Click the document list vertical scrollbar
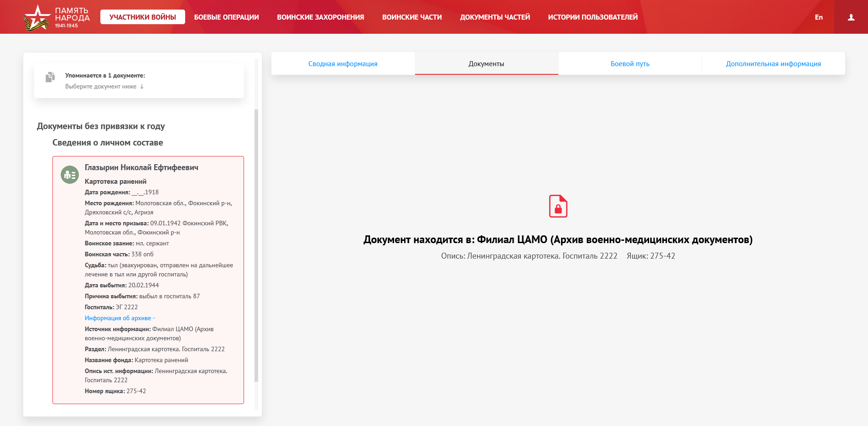Viewport: 868px width, 426px height. coord(256,245)
